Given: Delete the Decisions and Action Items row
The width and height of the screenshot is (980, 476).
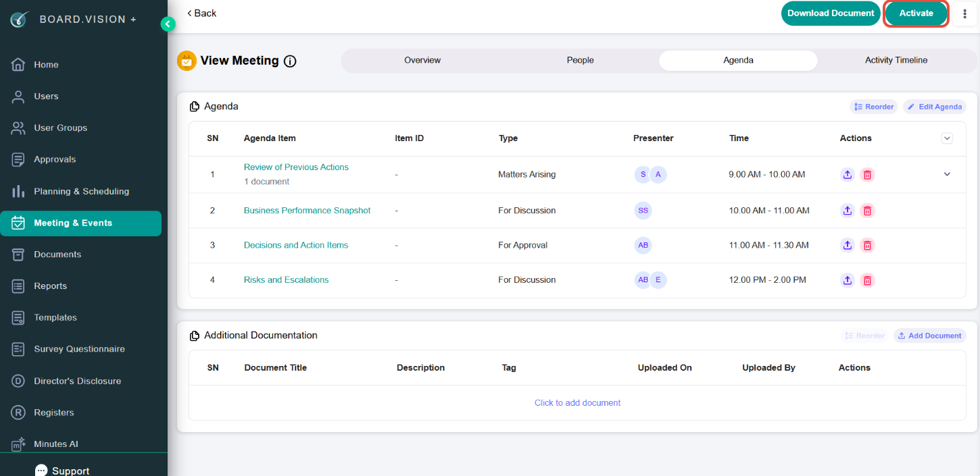Looking at the screenshot, I should 868,245.
